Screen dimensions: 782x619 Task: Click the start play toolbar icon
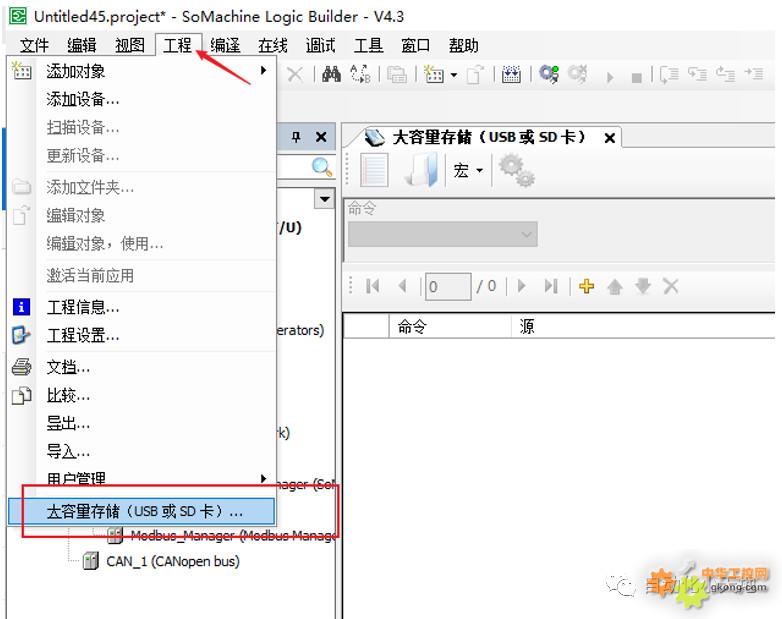[x=610, y=77]
